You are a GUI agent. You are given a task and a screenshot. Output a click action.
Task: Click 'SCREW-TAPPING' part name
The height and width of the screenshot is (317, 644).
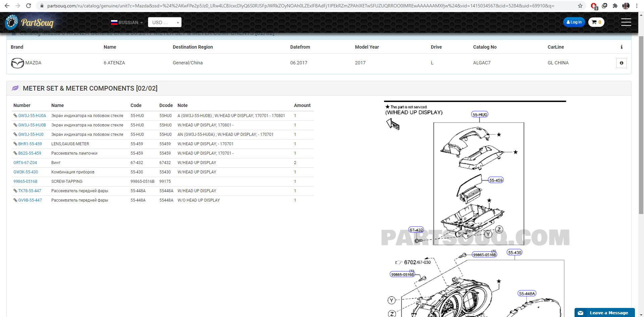(x=67, y=181)
